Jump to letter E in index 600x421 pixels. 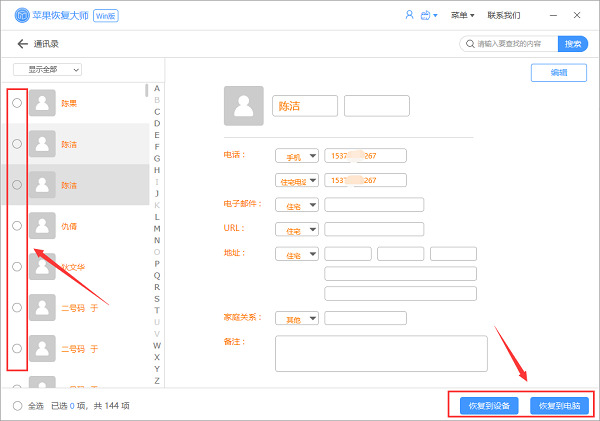point(157,135)
